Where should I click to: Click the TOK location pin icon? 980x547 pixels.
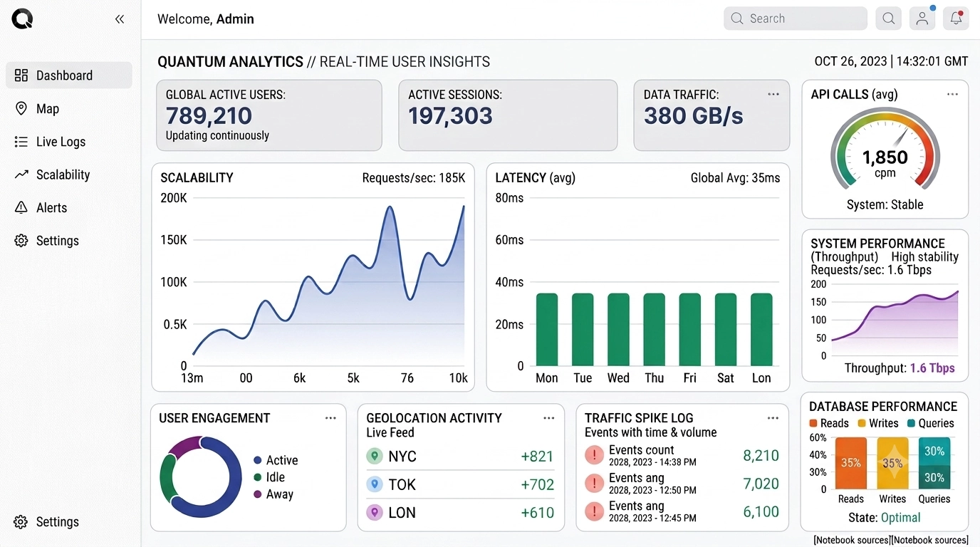[375, 484]
